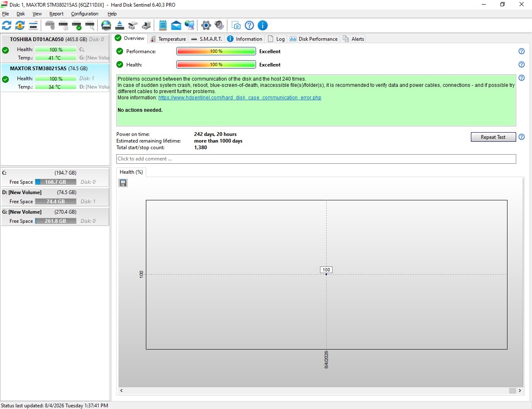Click the disk with magnifier toolbar icon

[90, 25]
